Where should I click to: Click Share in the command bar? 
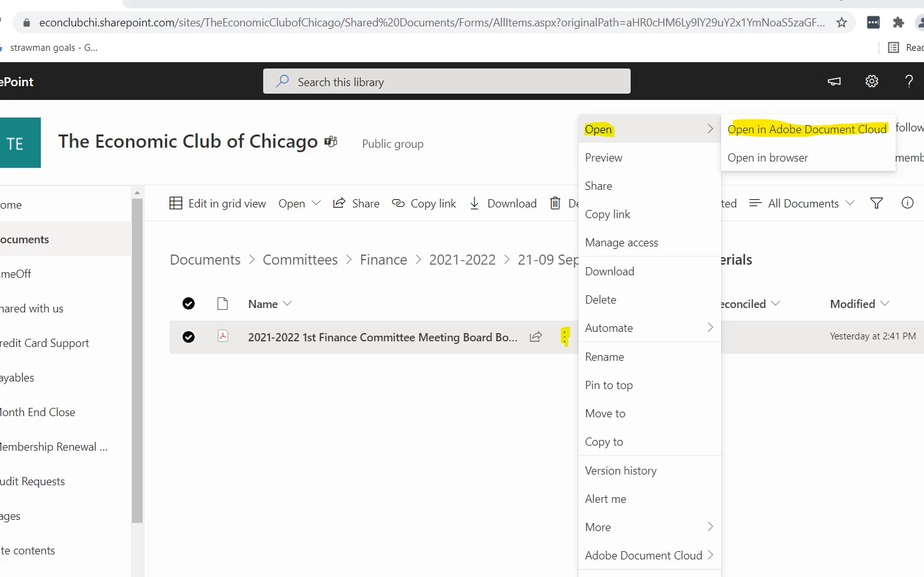356,203
